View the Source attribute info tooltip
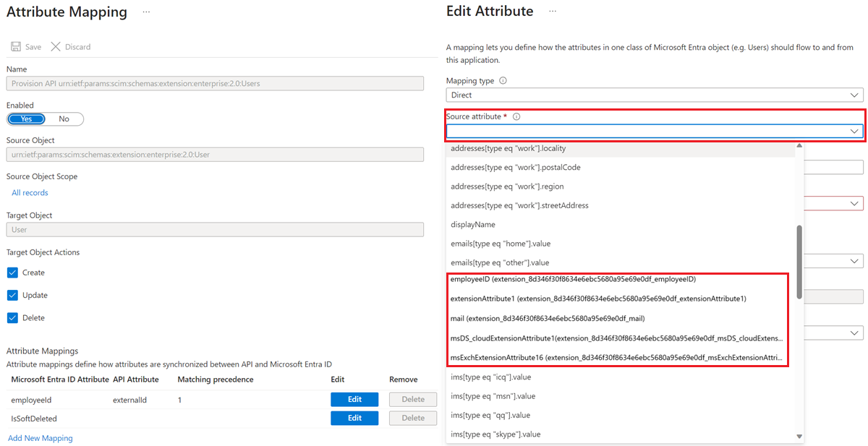 (x=516, y=116)
